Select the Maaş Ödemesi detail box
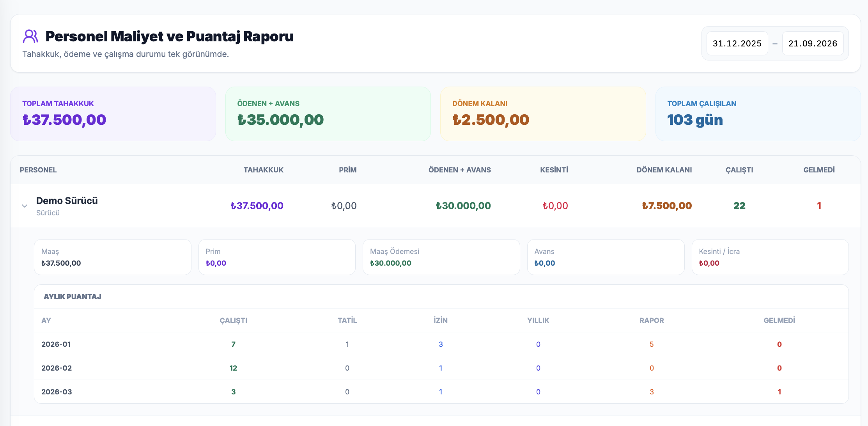 [x=441, y=257]
